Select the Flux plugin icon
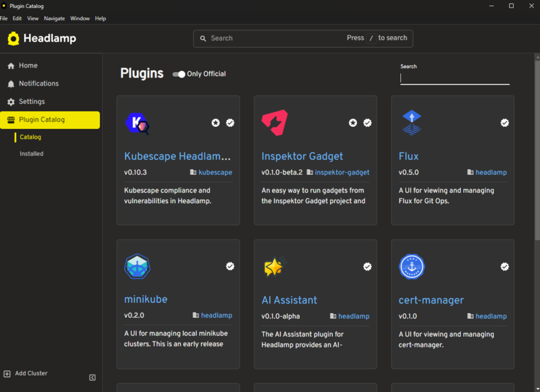Image resolution: width=540 pixels, height=392 pixels. click(x=412, y=123)
